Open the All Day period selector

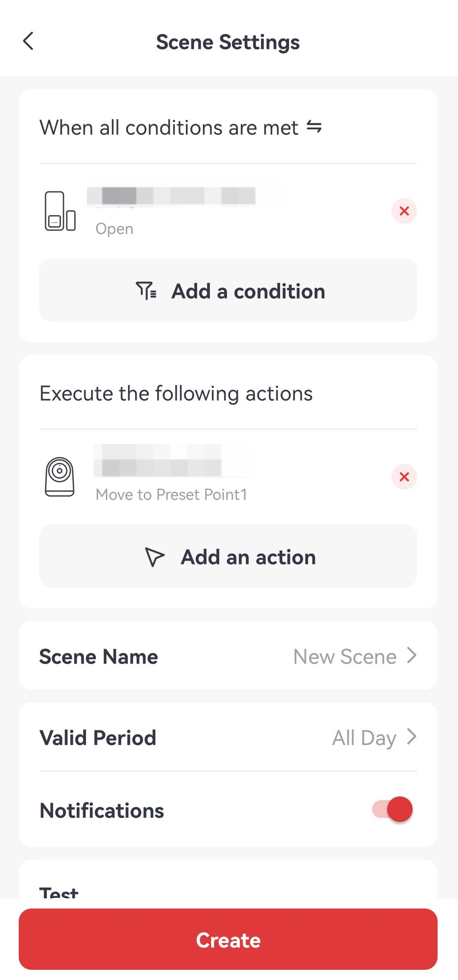click(x=364, y=738)
